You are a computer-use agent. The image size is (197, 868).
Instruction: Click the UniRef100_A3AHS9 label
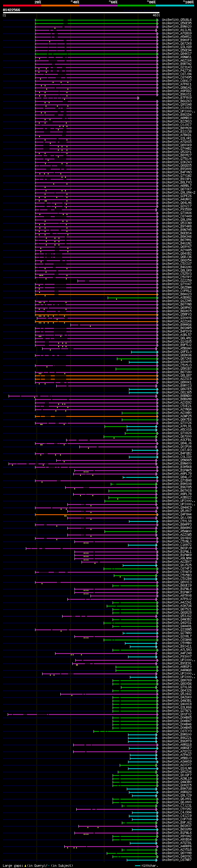tap(177, 762)
